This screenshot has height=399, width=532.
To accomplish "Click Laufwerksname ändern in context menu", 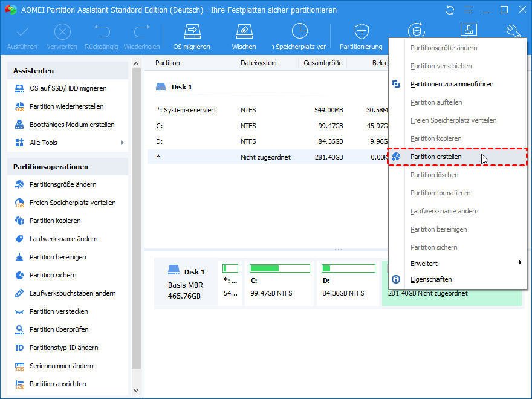I will click(x=458, y=212).
